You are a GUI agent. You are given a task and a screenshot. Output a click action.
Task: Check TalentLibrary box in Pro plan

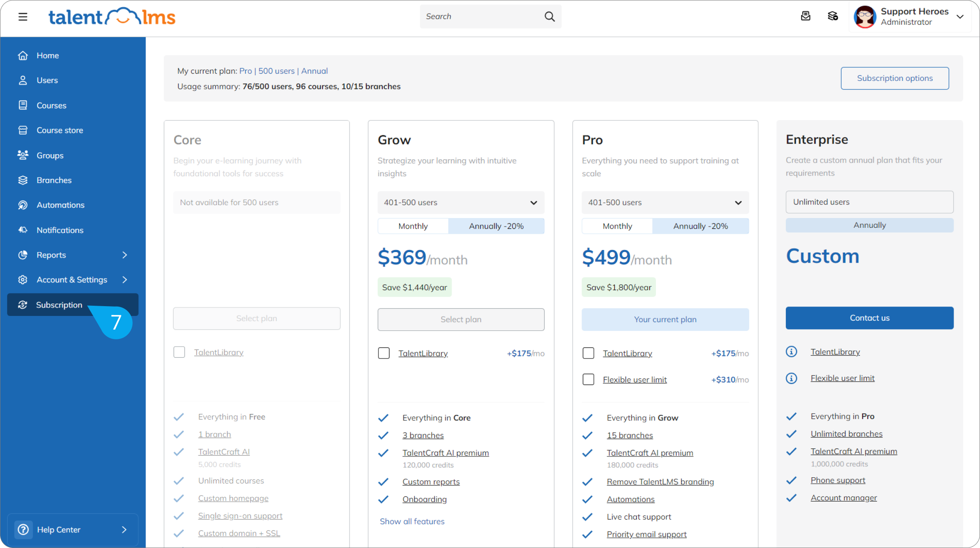[588, 353]
